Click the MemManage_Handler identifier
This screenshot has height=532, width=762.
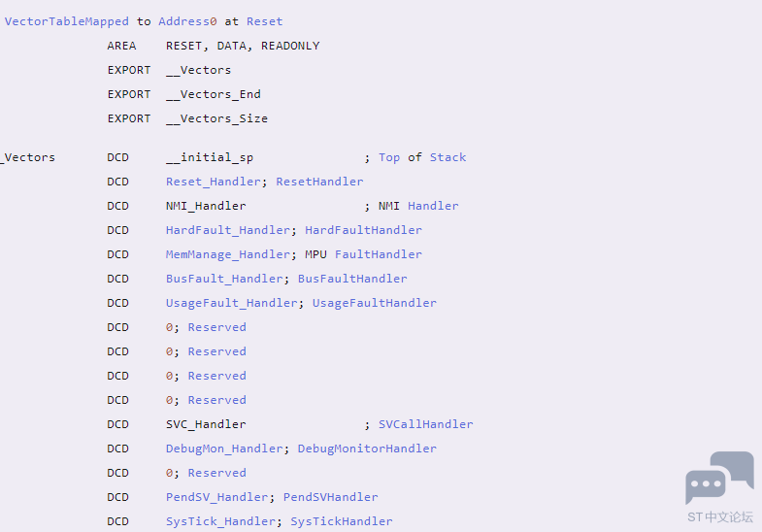click(x=228, y=254)
